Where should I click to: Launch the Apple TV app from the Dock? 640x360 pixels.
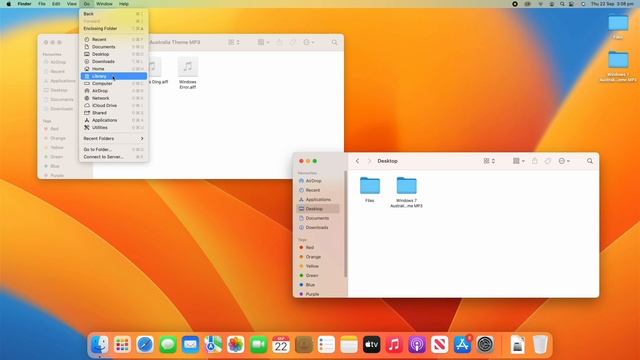[371, 345]
